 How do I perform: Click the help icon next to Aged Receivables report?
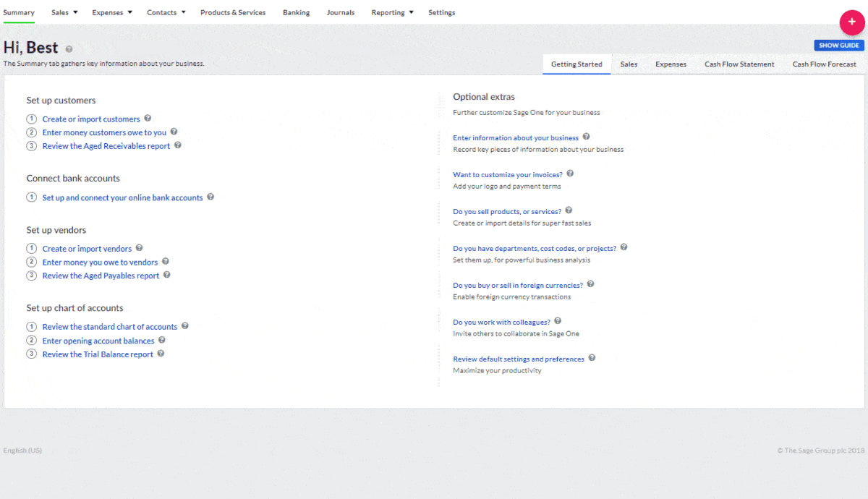click(x=178, y=145)
